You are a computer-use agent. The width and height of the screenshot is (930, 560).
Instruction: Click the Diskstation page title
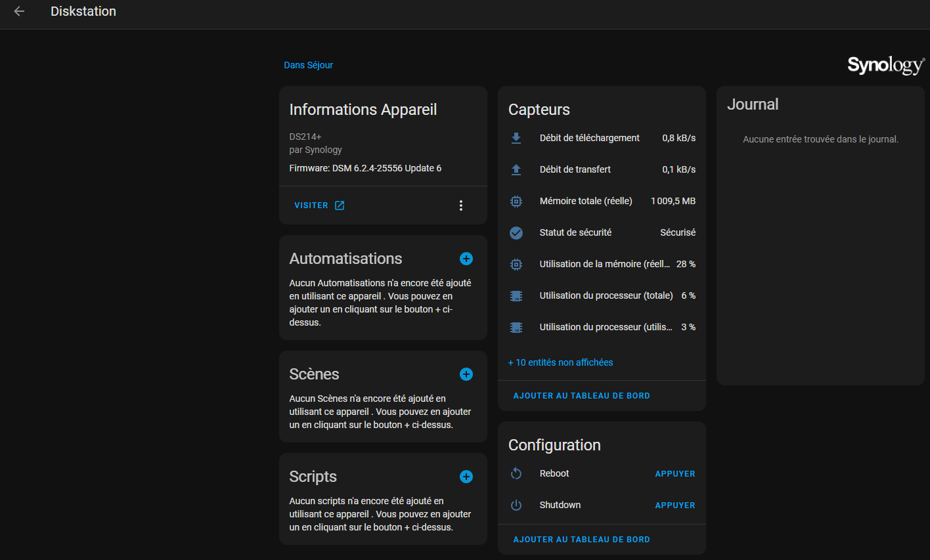[83, 11]
